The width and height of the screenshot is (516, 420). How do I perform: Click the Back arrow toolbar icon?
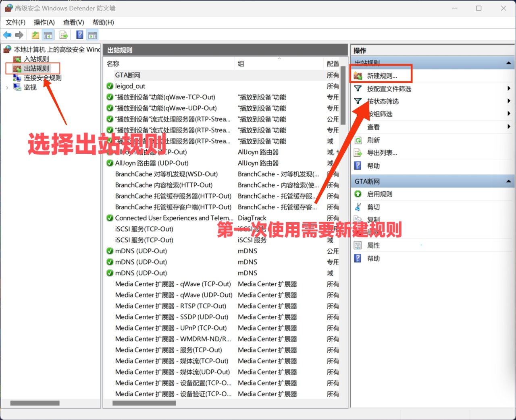7,35
